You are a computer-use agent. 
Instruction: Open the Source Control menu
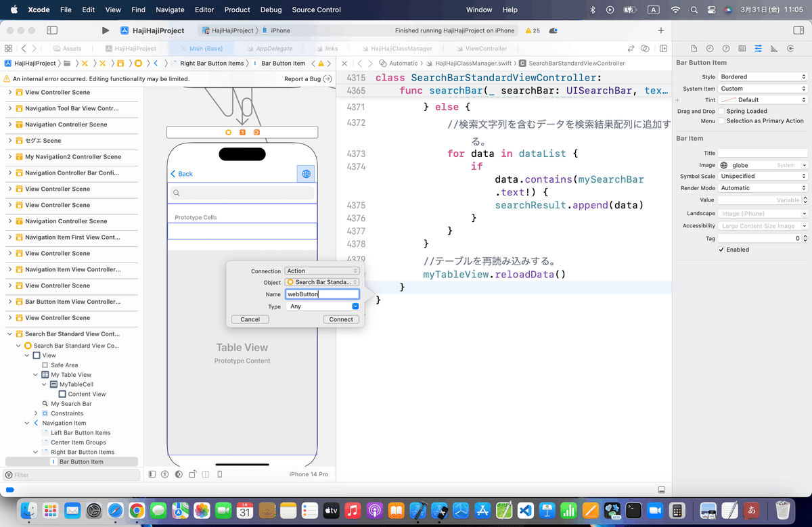coord(317,10)
